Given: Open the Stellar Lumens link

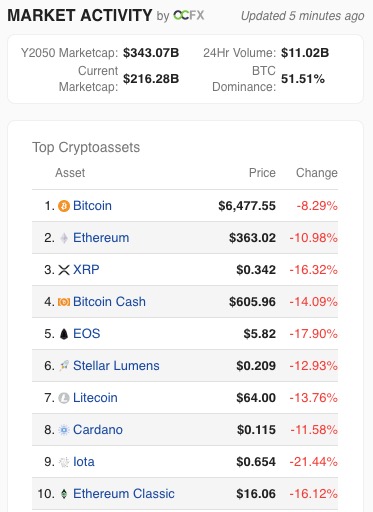Looking at the screenshot, I should pyautogui.click(x=116, y=366).
